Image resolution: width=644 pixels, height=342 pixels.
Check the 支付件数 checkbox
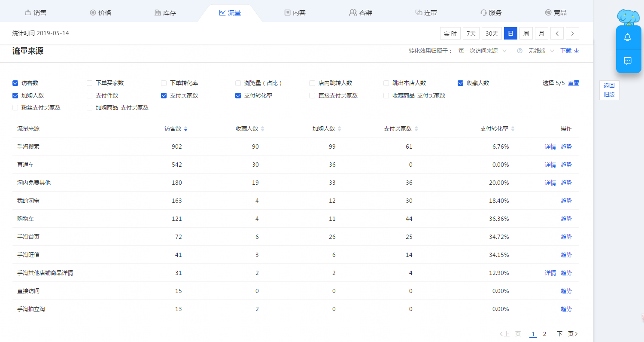tap(89, 95)
